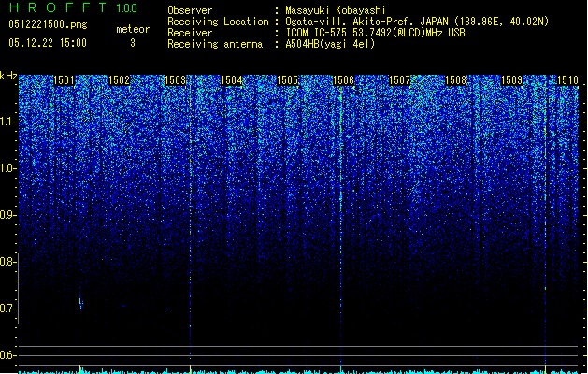Select the filename 0512221500.png
This screenshot has height=374, width=588.
(x=48, y=24)
